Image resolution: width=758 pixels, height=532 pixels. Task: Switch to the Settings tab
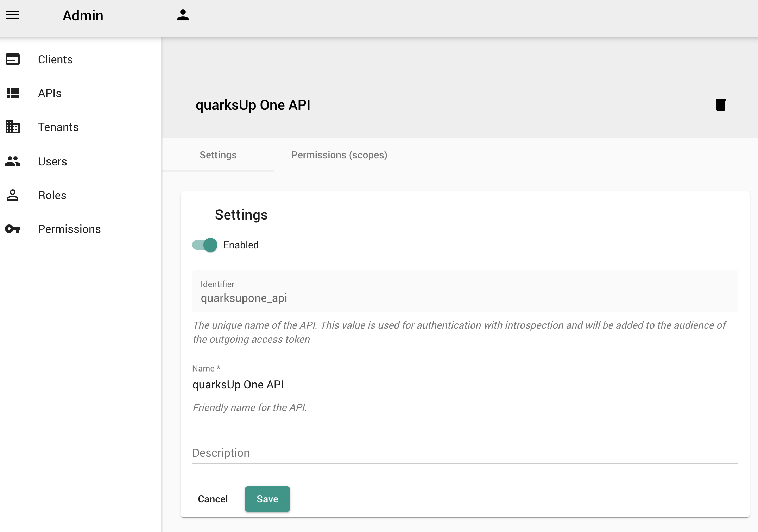tap(218, 155)
